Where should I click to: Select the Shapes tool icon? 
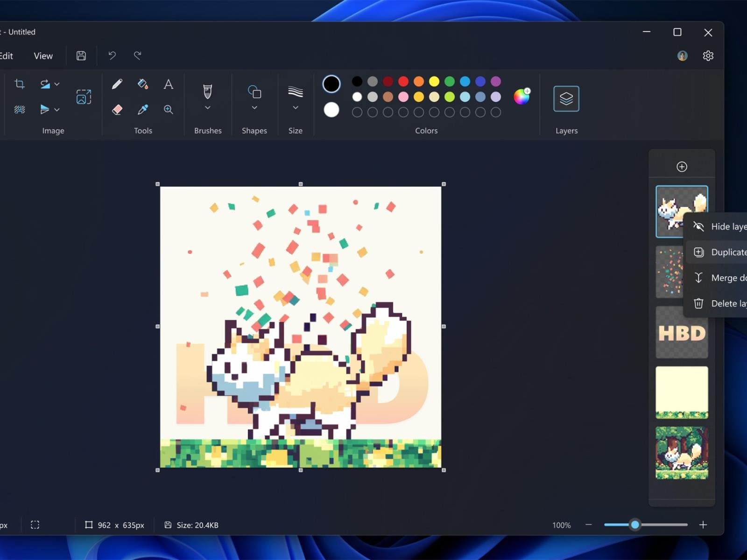click(x=254, y=91)
